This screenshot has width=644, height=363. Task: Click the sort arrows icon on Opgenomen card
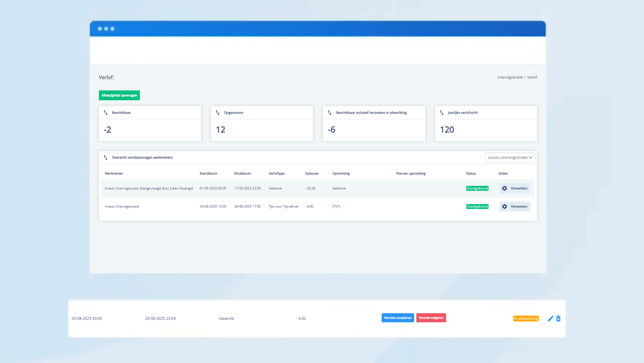[218, 113]
